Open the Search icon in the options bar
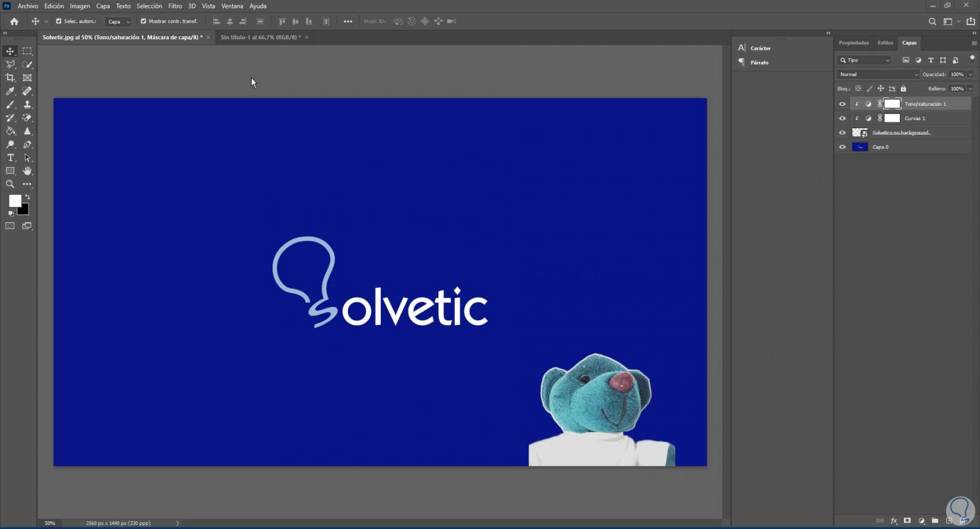 (932, 21)
